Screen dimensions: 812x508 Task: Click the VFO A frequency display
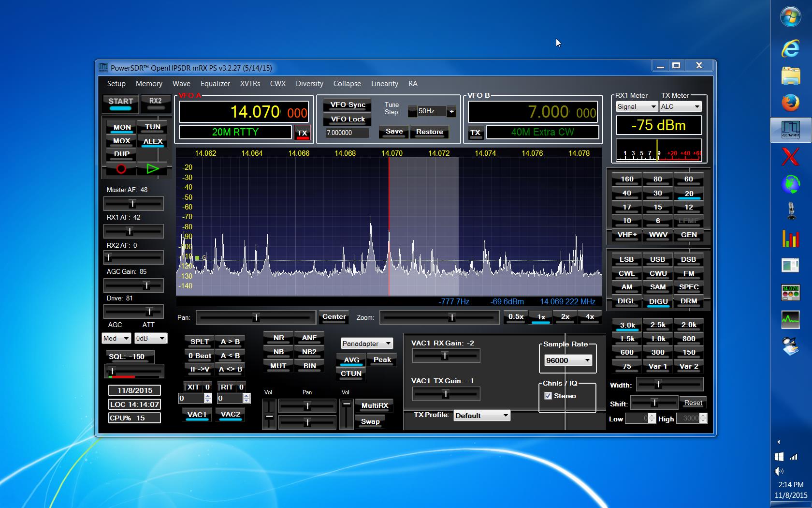coord(244,112)
